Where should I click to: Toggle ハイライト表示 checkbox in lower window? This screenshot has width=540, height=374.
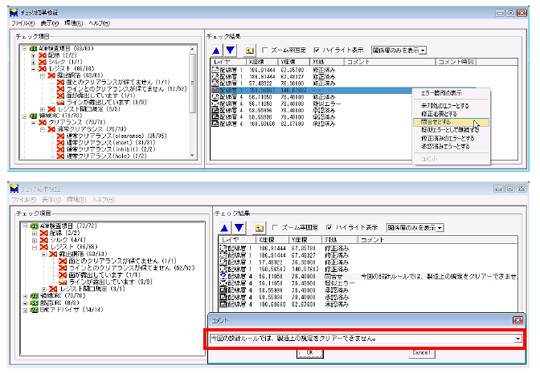(x=329, y=228)
